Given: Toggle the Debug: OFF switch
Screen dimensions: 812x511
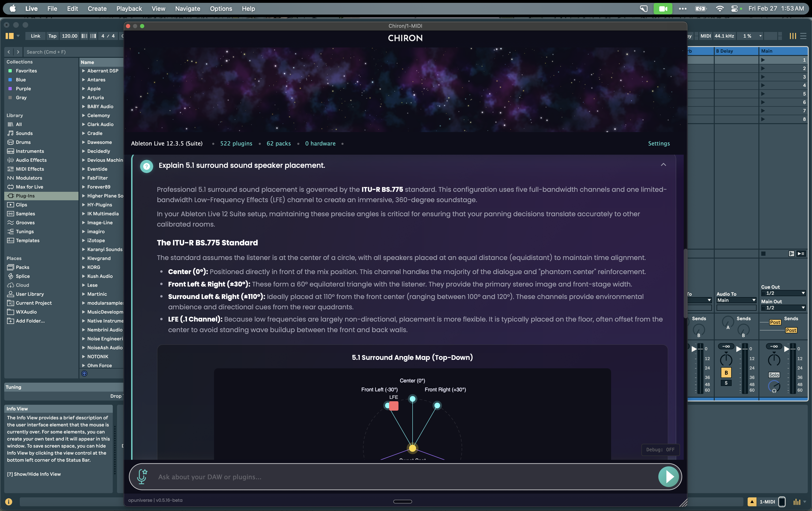Looking at the screenshot, I should pyautogui.click(x=660, y=450).
